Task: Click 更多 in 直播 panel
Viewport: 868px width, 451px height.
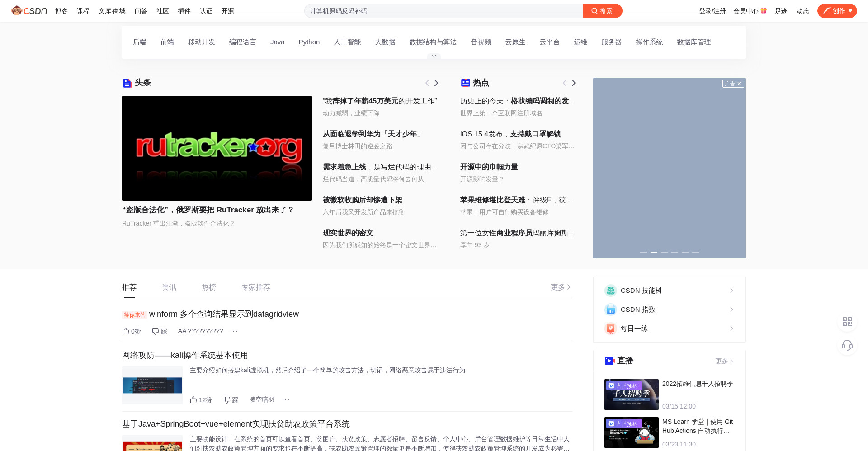Action: pos(724,361)
